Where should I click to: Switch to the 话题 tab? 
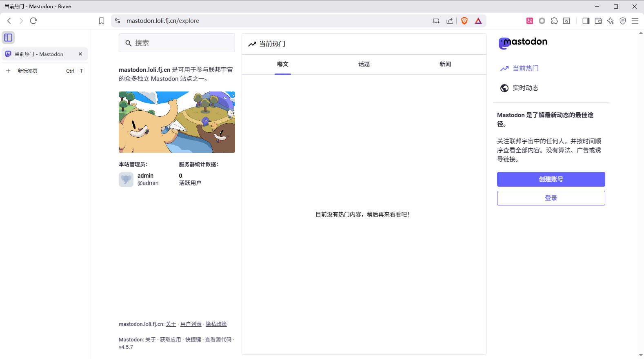pyautogui.click(x=364, y=64)
